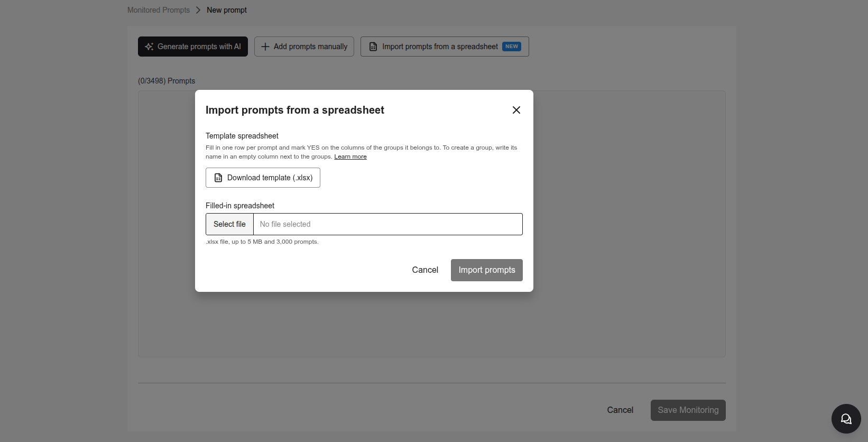
Task: Click the breadcrumb chevron separator
Action: coord(198,10)
